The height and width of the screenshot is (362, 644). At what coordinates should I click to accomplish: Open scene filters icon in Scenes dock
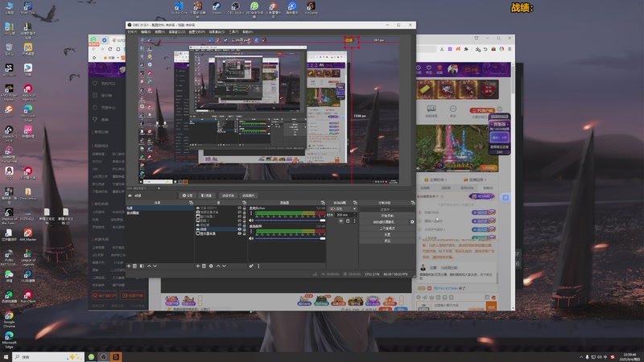click(x=142, y=266)
